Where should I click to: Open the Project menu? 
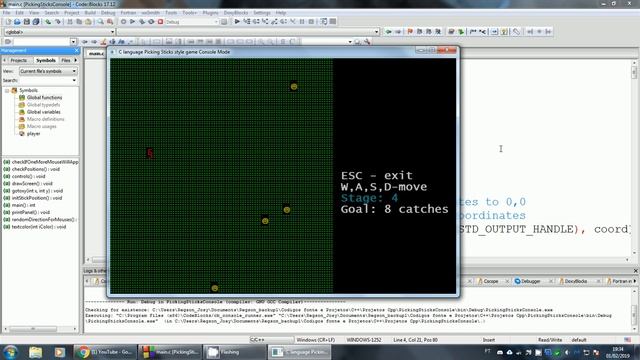pyautogui.click(x=71, y=13)
